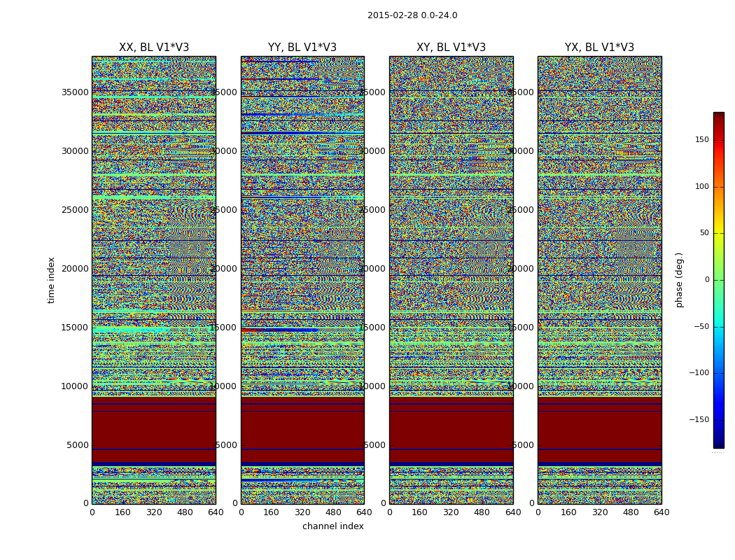Click XX panel y-axis tick '25000'
Viewport: 735px width, 560px height.
(x=75, y=210)
